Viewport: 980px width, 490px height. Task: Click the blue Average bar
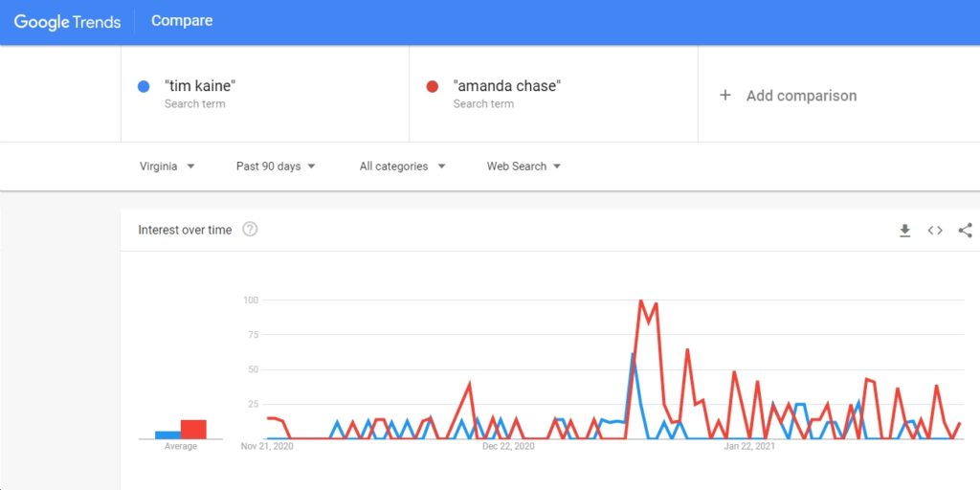tap(168, 435)
